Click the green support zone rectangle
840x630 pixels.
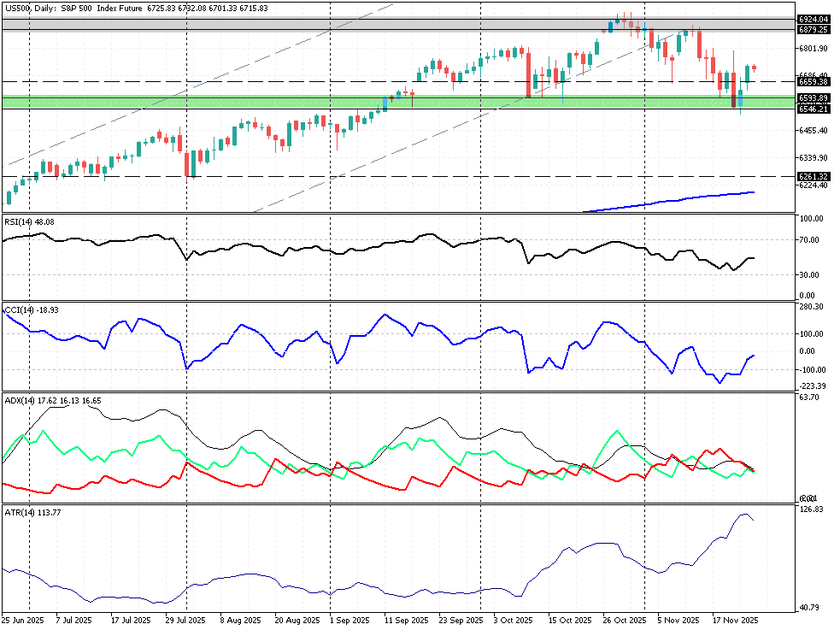tap(256, 102)
